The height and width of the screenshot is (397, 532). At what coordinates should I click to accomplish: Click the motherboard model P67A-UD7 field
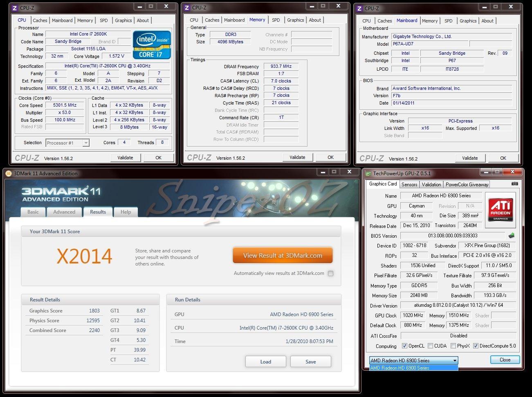429,44
